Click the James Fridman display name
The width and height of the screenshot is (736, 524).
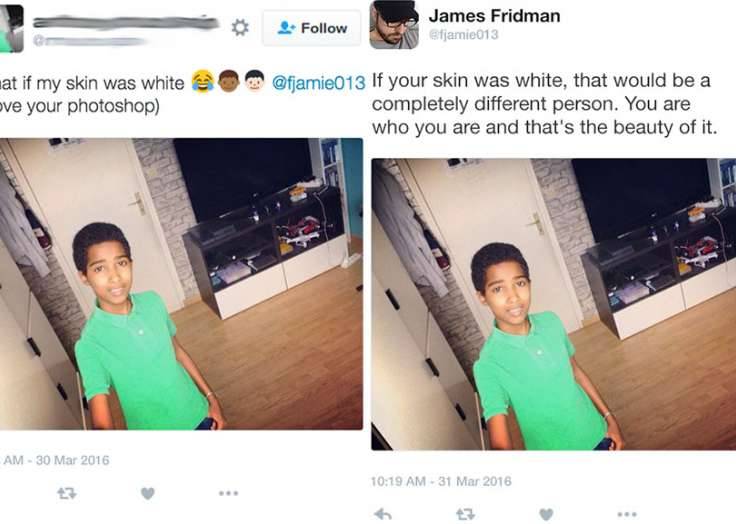494,16
